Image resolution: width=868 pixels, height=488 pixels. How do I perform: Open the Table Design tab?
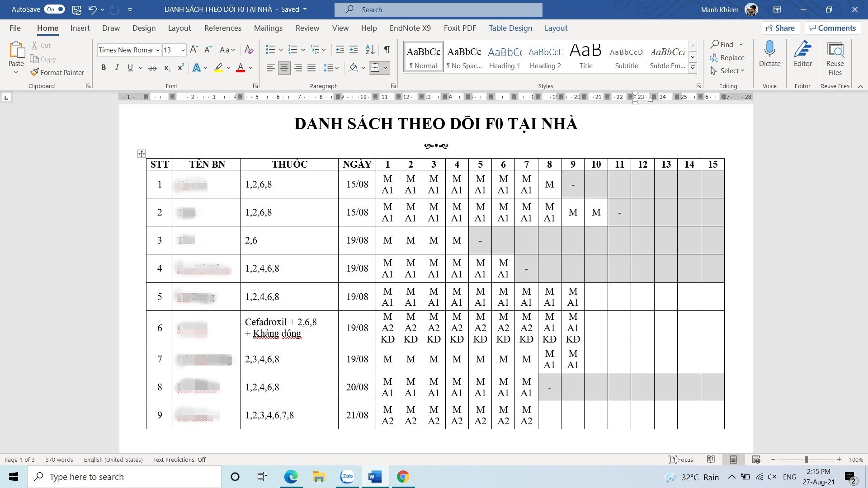510,28
